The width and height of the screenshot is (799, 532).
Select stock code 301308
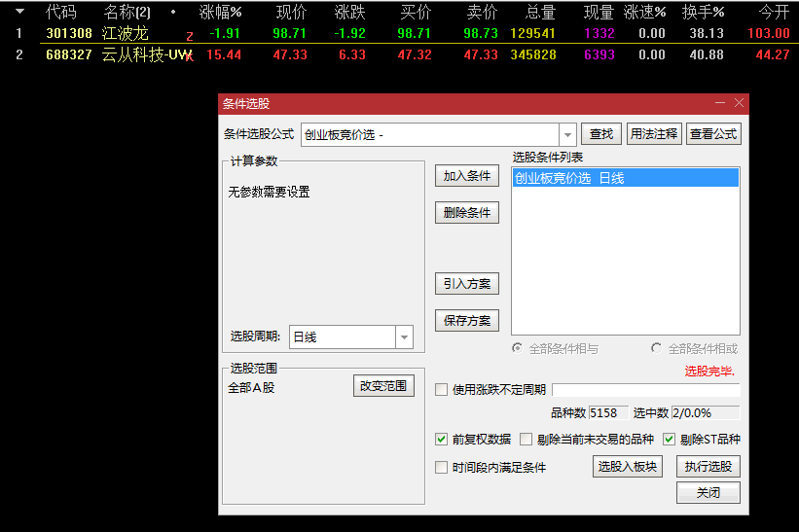click(x=69, y=34)
